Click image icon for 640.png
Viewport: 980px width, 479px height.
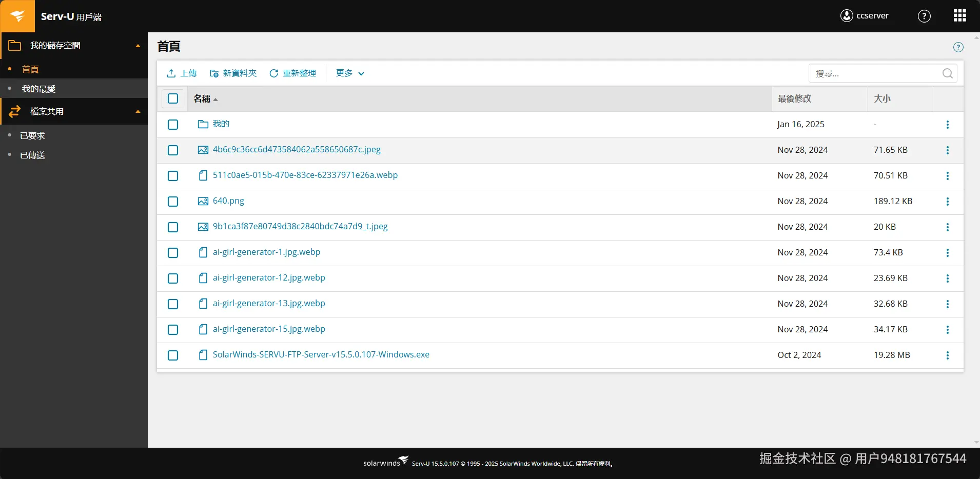pos(203,201)
